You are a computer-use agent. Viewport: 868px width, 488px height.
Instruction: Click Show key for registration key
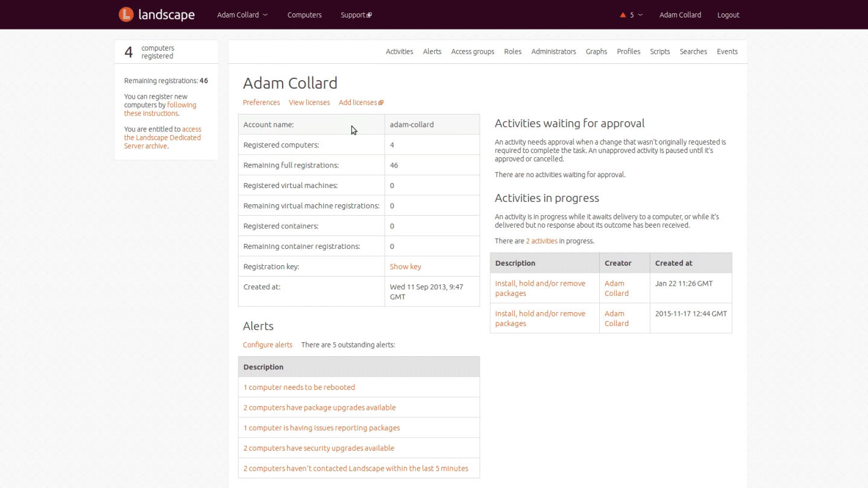point(406,266)
